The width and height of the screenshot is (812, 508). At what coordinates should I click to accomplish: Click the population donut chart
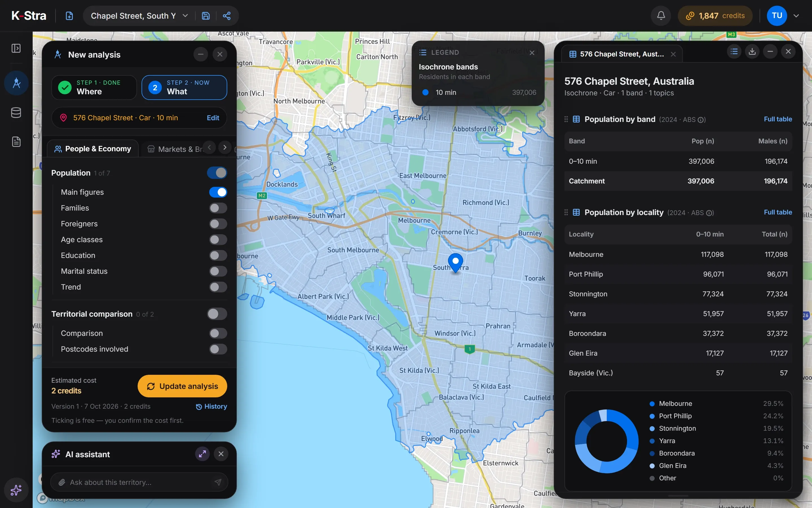(607, 441)
